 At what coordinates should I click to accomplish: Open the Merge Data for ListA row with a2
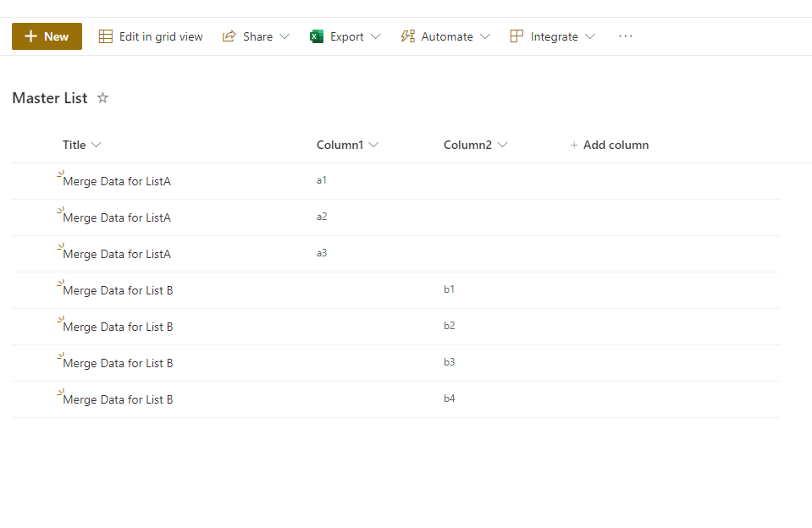(117, 217)
